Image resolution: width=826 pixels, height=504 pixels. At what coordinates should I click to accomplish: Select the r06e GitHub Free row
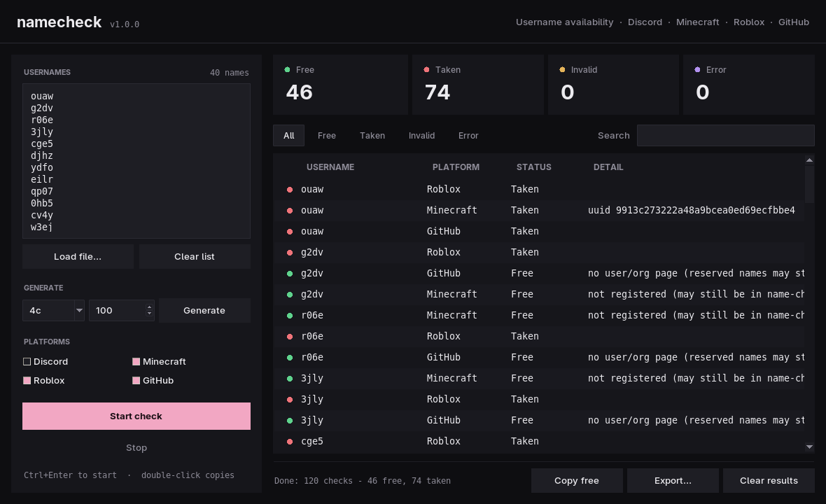[539, 357]
